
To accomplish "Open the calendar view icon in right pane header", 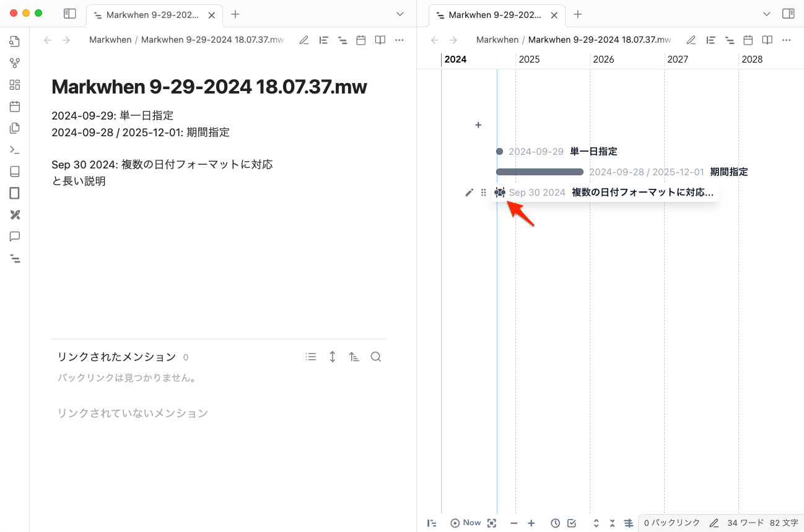I will coord(748,40).
